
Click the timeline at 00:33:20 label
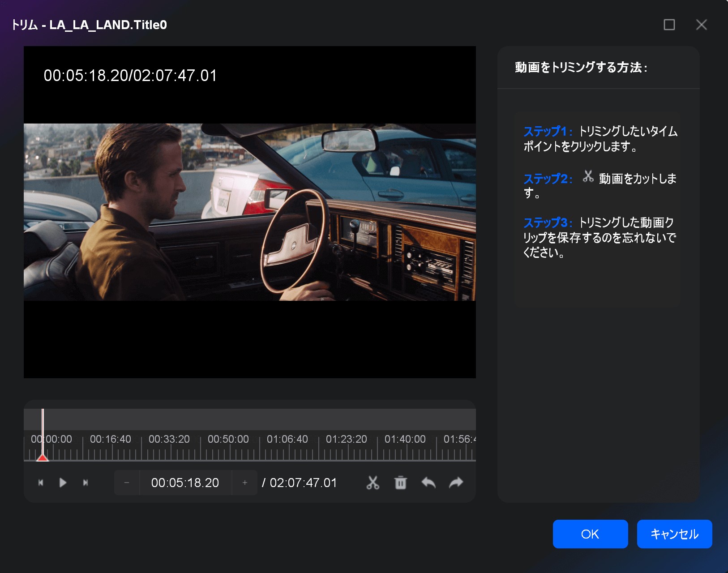tap(169, 439)
